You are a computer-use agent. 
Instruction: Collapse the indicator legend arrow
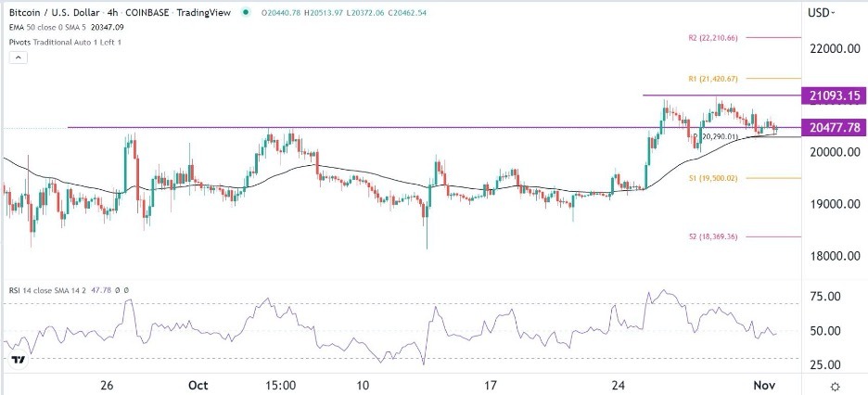pos(19,57)
